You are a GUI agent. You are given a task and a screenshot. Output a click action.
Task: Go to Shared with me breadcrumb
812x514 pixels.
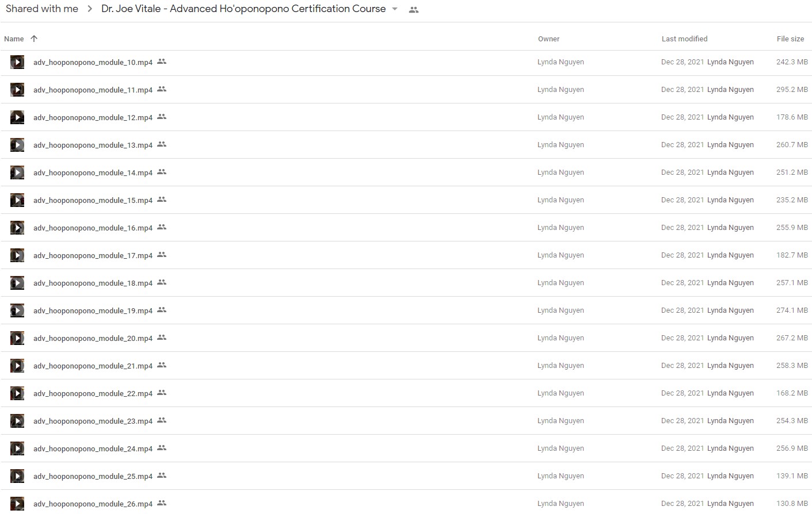(42, 9)
